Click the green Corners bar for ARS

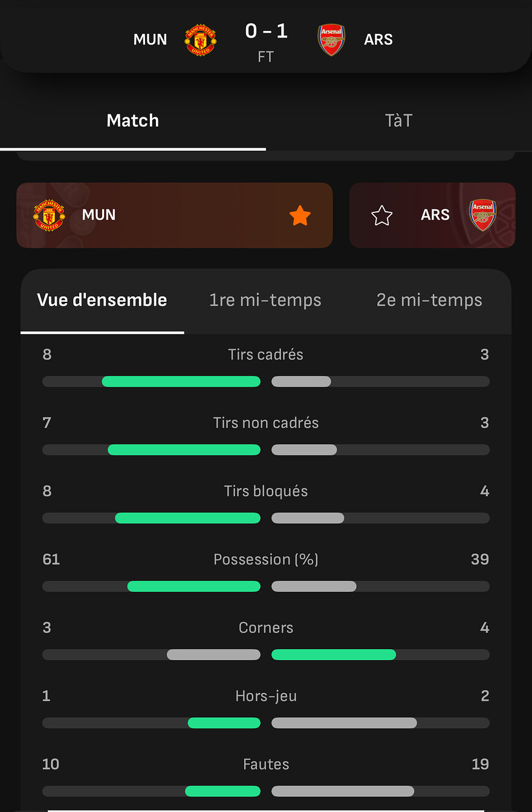[x=334, y=655]
